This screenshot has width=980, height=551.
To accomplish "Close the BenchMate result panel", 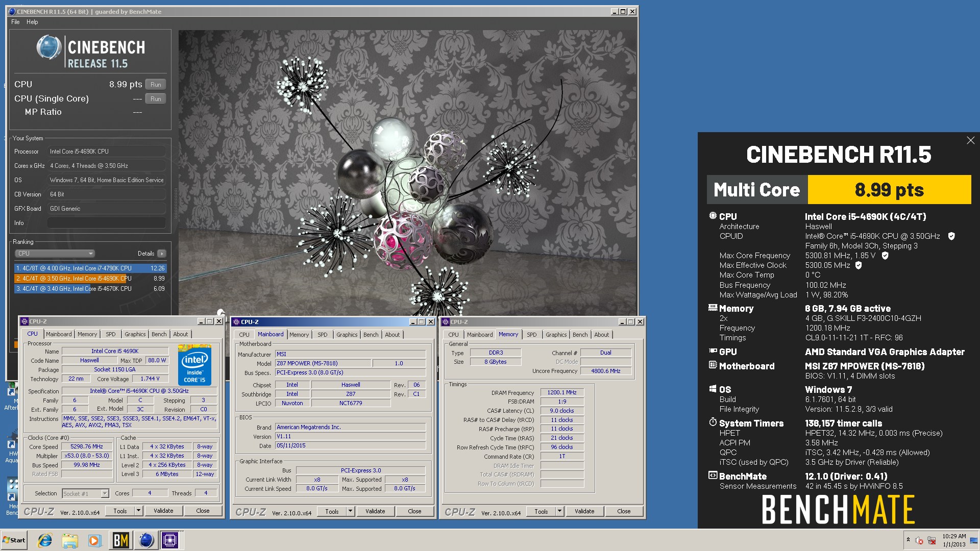I will coord(970,140).
